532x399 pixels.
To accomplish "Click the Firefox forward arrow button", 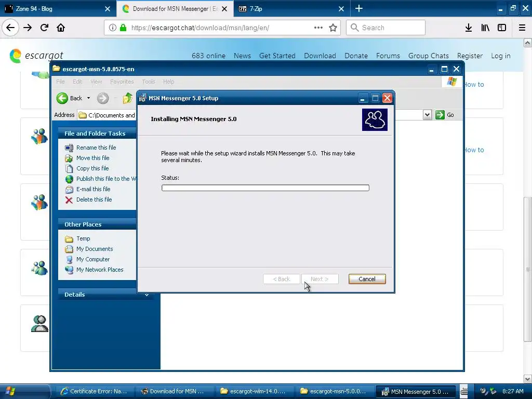I will [28, 28].
